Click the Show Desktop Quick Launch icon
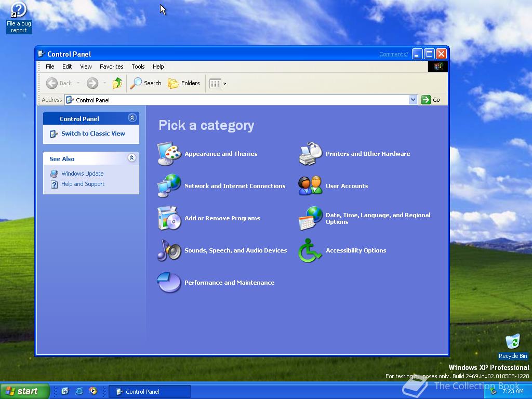Viewport: 532px width, 399px height. [65, 391]
